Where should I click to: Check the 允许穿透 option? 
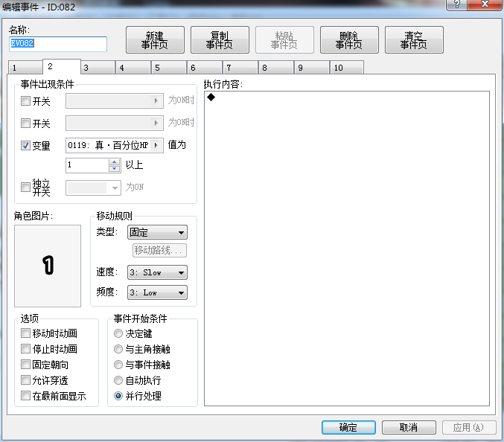point(25,380)
